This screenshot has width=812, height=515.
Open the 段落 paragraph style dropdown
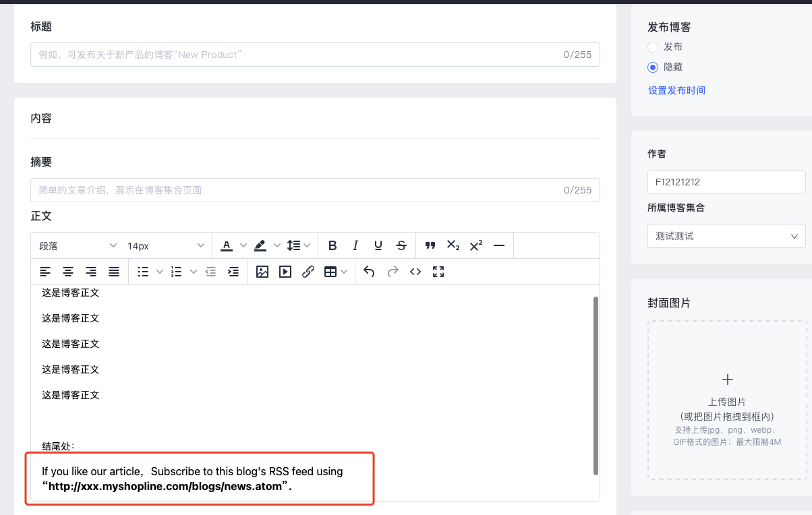[x=78, y=246]
